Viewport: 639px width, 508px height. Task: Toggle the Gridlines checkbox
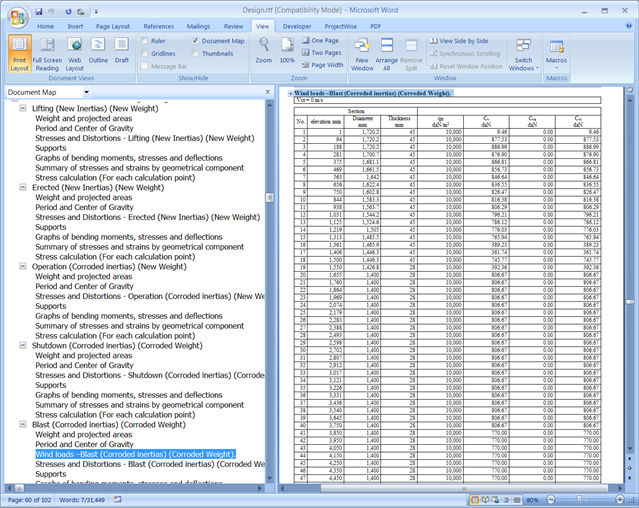click(x=144, y=54)
